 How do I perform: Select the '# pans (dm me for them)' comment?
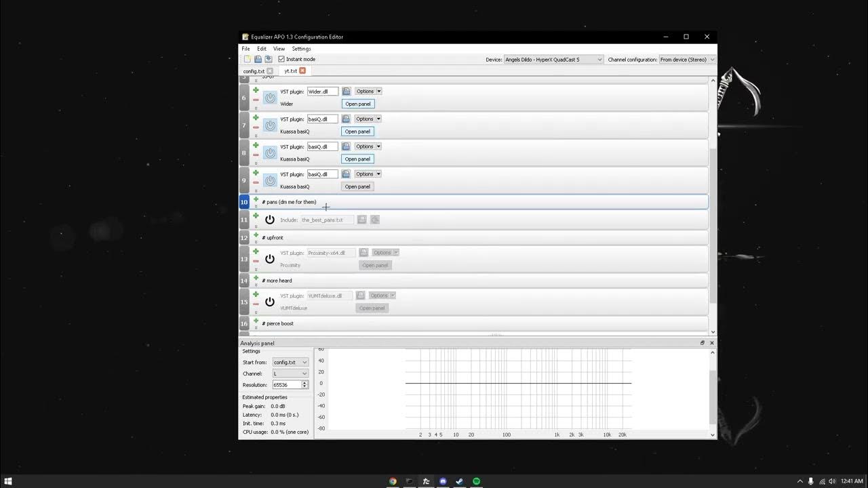[289, 202]
